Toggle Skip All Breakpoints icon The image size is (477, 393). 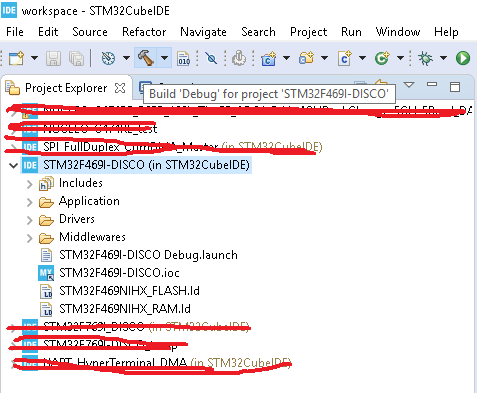pyautogui.click(x=211, y=58)
